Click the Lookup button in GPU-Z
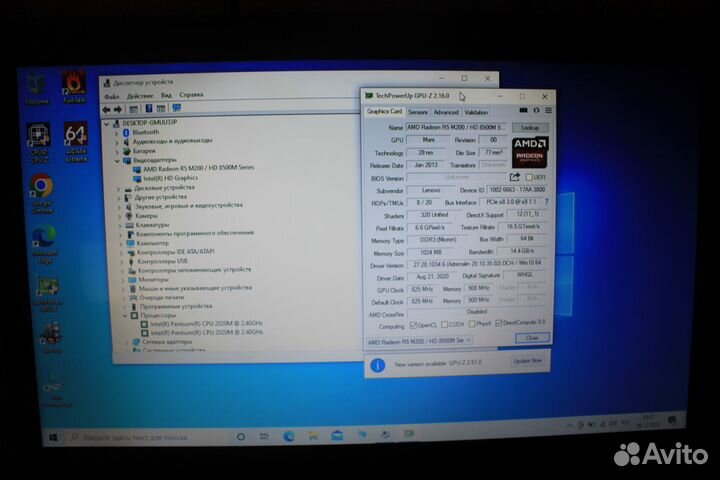The width and height of the screenshot is (720, 480). pyautogui.click(x=530, y=128)
